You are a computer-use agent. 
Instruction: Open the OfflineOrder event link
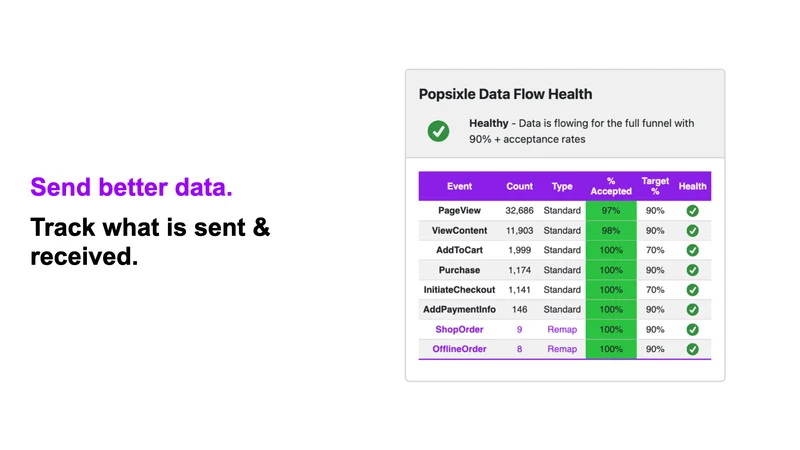pyautogui.click(x=459, y=349)
